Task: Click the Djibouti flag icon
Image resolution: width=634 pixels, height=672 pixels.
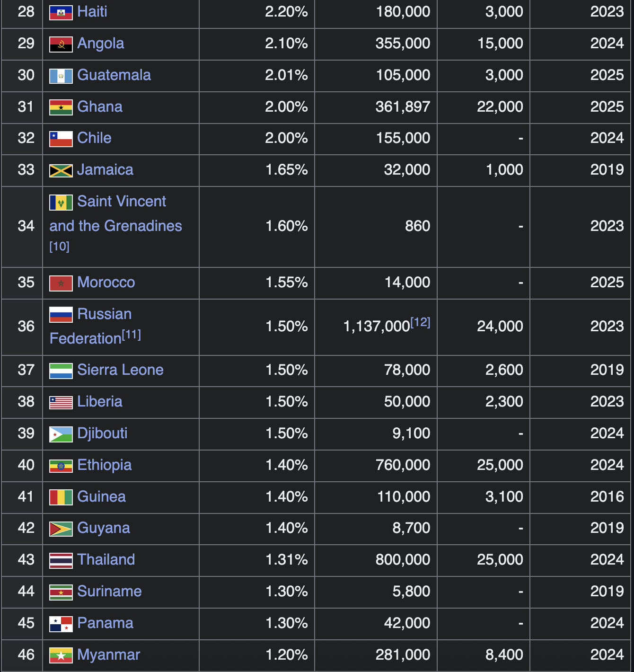Action: pos(61,434)
